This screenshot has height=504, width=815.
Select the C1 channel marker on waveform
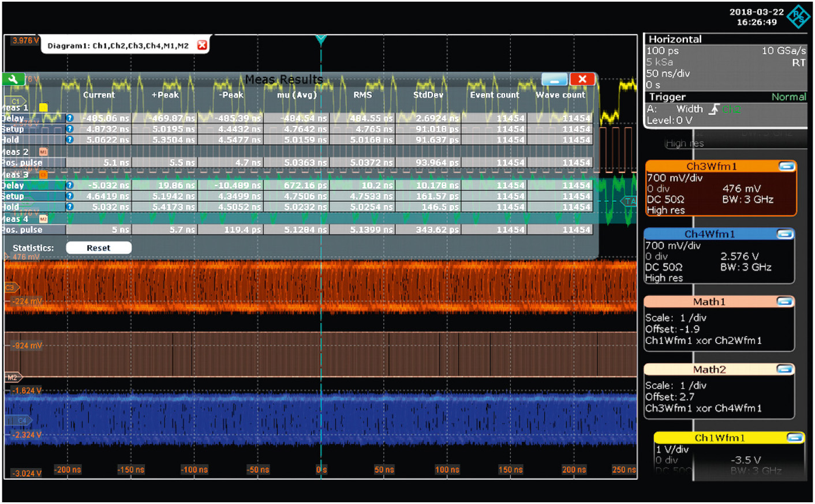(16, 101)
